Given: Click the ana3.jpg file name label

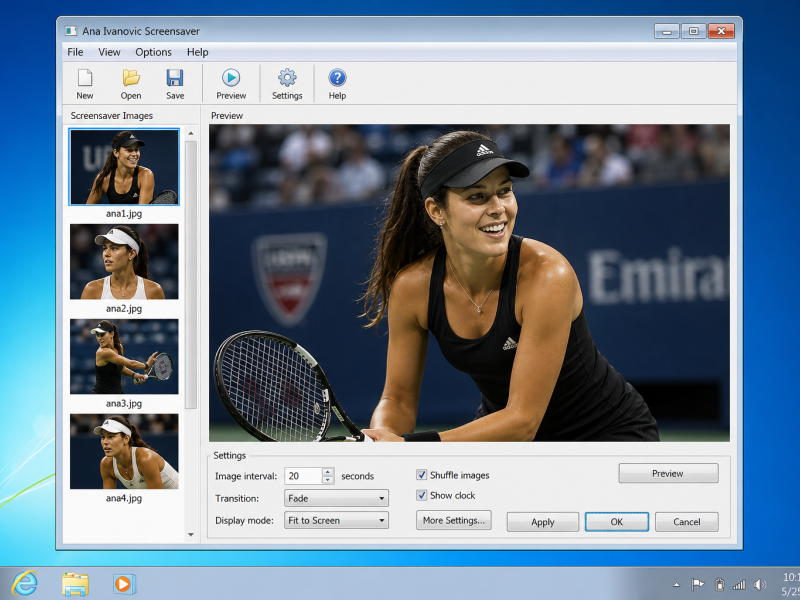Looking at the screenshot, I should coord(124,403).
